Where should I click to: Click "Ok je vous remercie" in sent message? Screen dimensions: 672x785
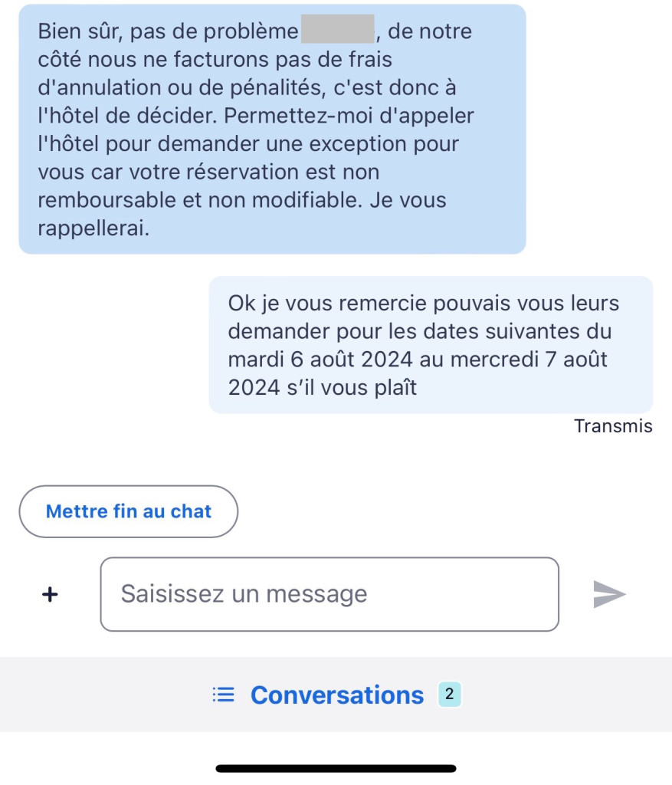tap(327, 304)
